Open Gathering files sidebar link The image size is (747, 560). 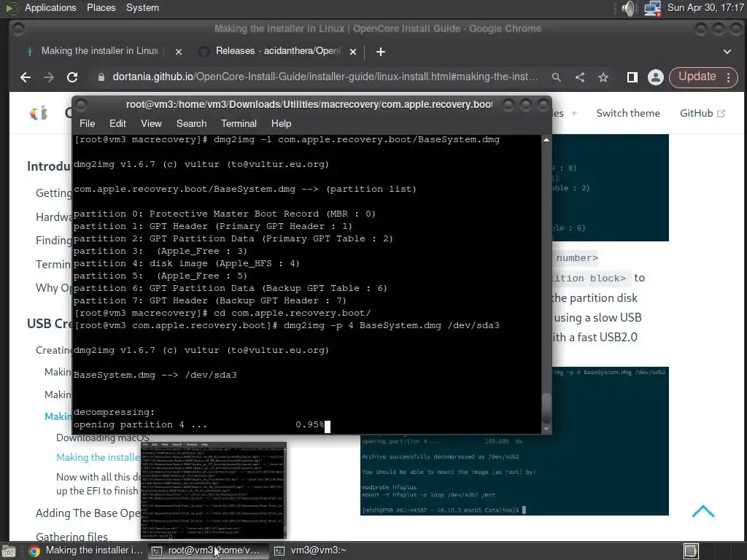(x=71, y=537)
